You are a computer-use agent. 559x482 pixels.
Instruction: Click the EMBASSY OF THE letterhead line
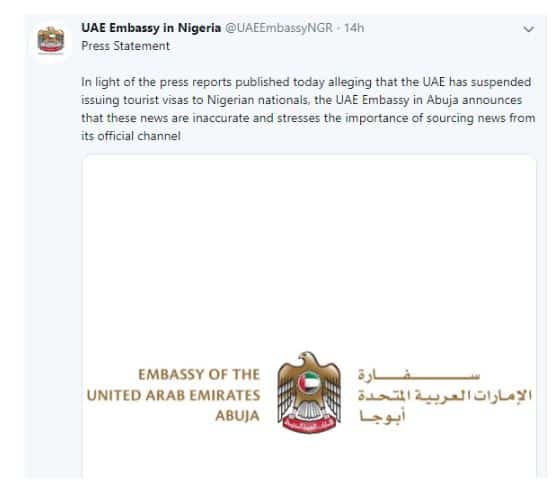(x=199, y=375)
